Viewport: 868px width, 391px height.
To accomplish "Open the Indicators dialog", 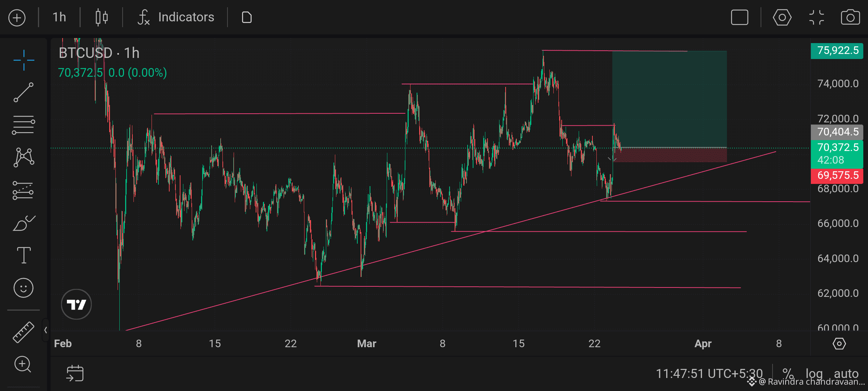I will tap(176, 17).
